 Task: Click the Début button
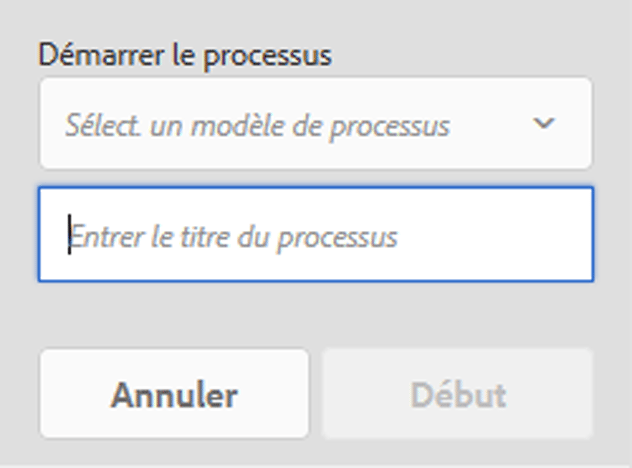click(458, 394)
